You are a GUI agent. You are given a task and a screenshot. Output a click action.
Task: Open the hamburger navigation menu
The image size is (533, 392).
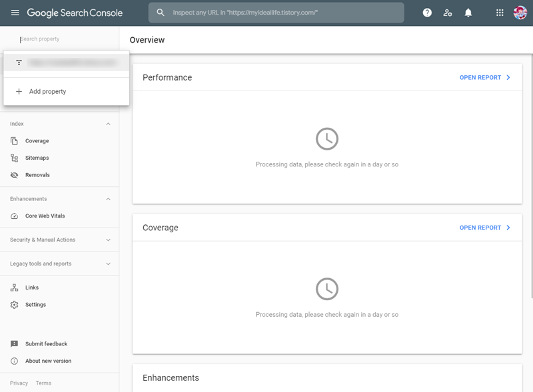(15, 13)
